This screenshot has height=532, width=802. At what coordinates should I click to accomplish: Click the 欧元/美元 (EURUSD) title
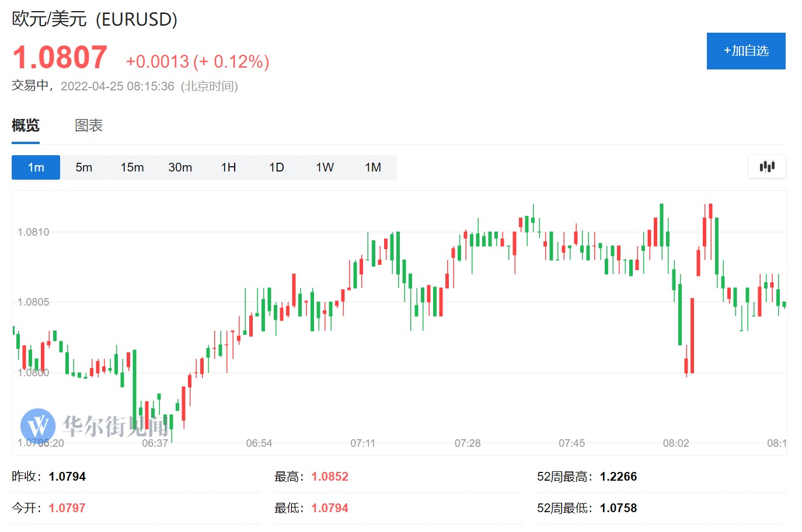(x=95, y=19)
